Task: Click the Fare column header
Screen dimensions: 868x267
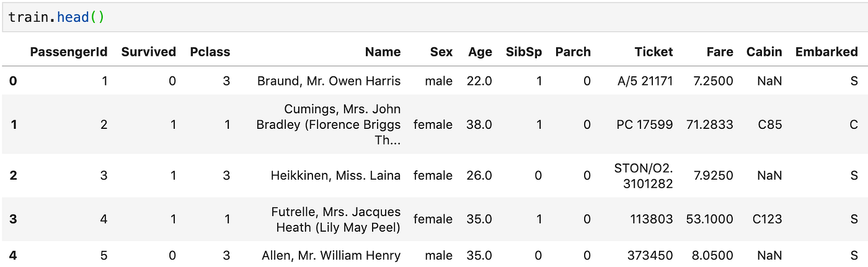Action: [720, 52]
